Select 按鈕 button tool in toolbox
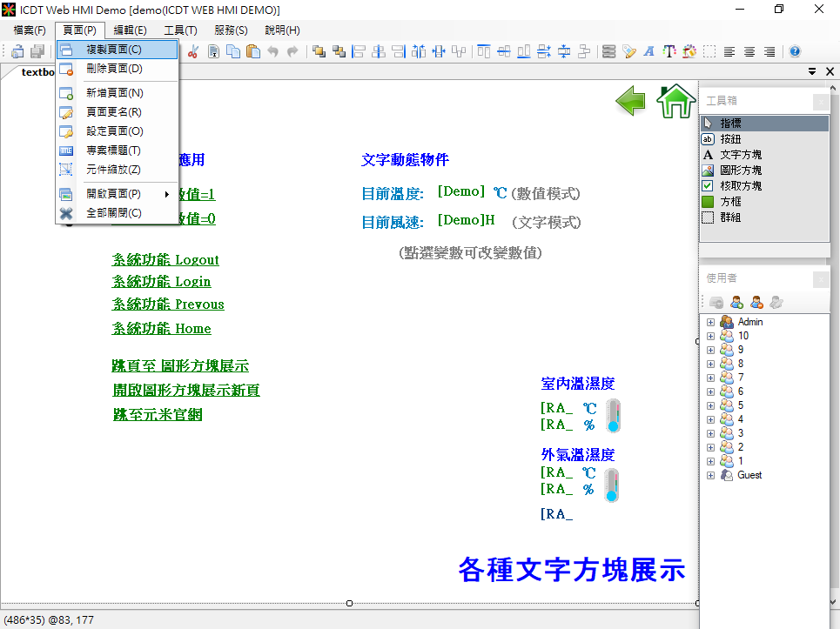This screenshot has width=840, height=629. [730, 139]
